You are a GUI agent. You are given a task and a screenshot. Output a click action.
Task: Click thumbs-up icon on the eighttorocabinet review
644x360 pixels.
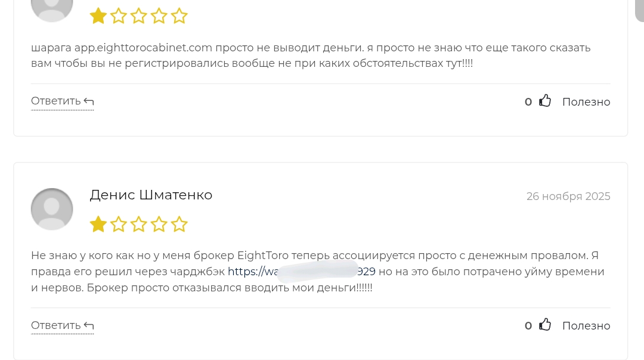tap(545, 101)
